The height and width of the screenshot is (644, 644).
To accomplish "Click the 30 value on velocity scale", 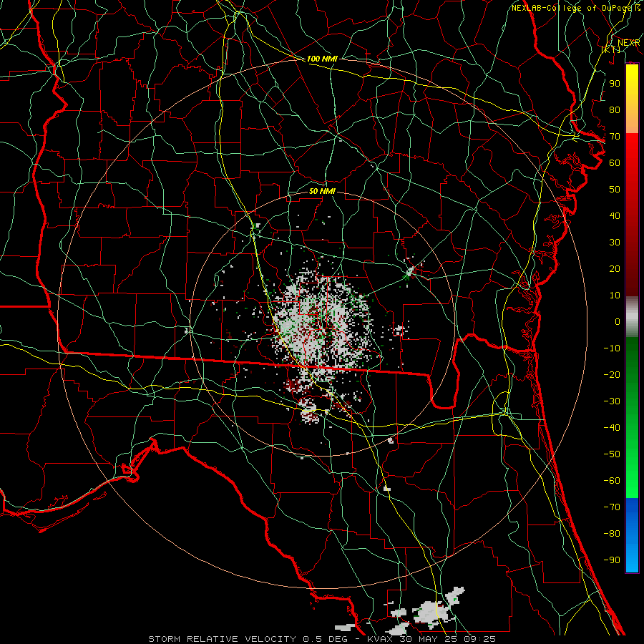I will [x=615, y=243].
